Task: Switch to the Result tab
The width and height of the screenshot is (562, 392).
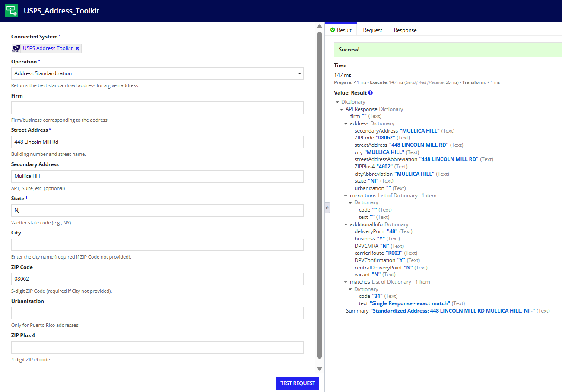Action: point(341,30)
